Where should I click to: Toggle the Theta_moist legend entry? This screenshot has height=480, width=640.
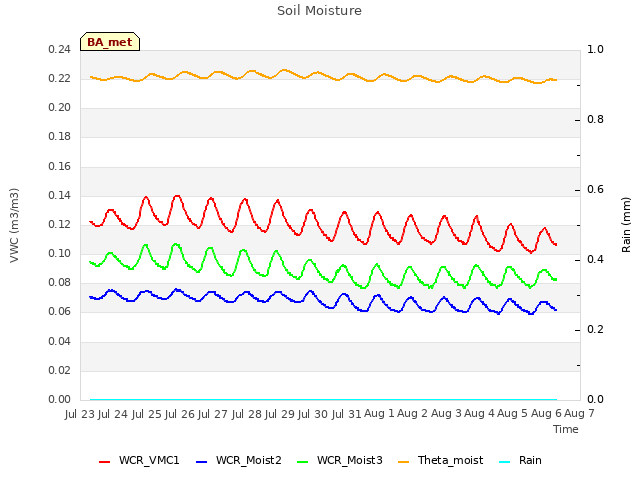pos(440,461)
